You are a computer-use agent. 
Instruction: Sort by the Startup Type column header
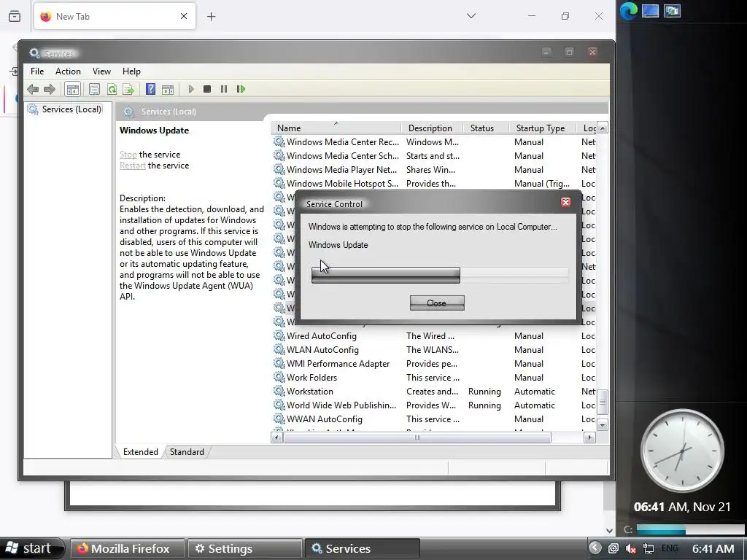[x=542, y=128]
